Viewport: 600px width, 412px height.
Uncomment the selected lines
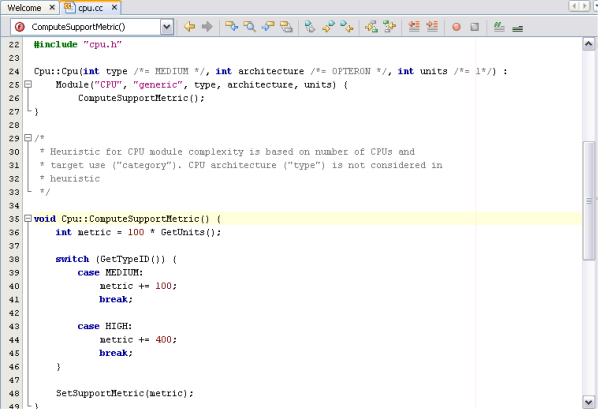coord(517,28)
